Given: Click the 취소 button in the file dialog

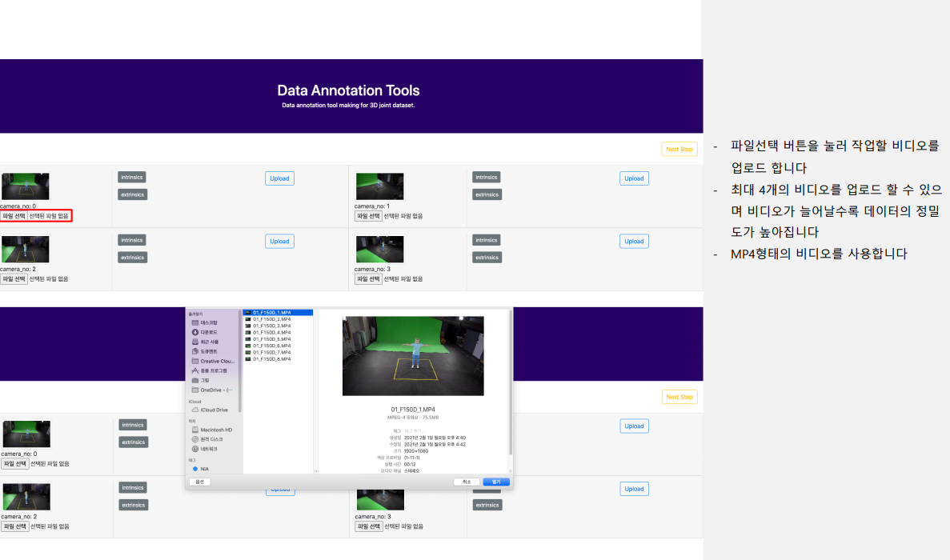Looking at the screenshot, I should pos(467,482).
